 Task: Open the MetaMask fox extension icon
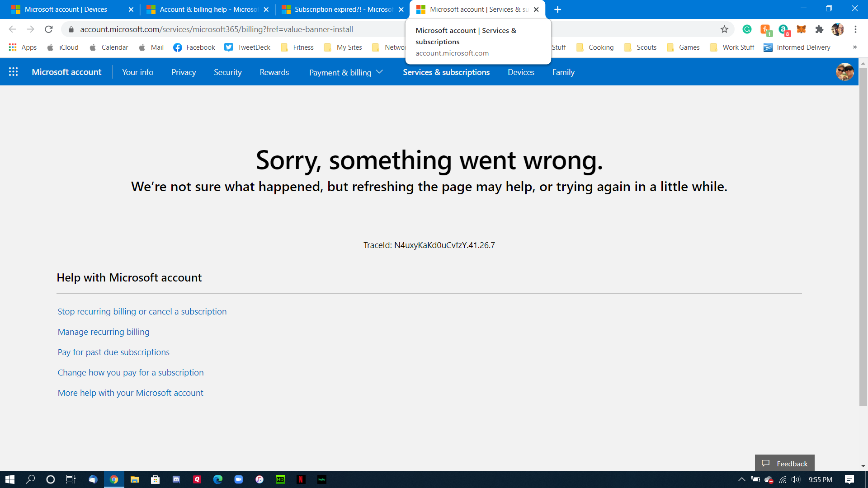coord(801,29)
